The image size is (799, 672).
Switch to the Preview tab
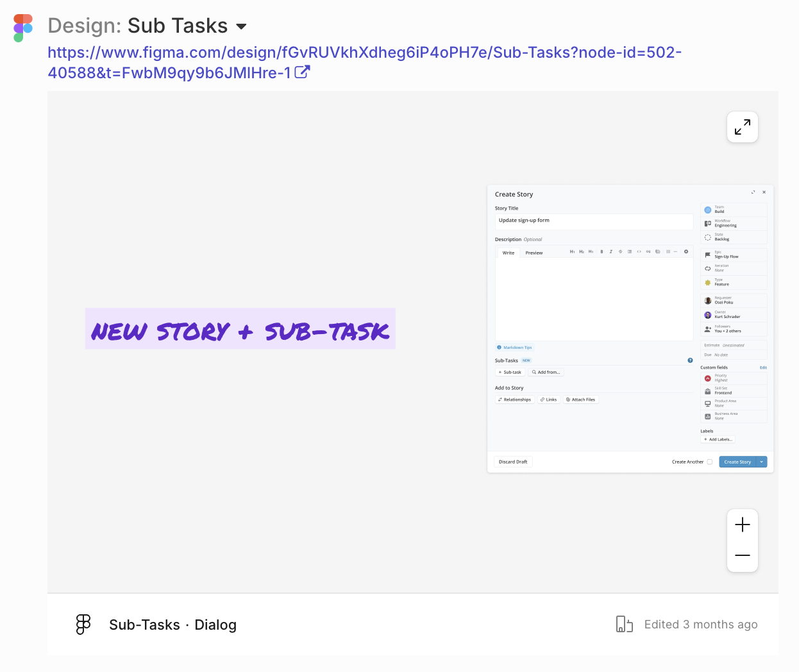coord(534,253)
